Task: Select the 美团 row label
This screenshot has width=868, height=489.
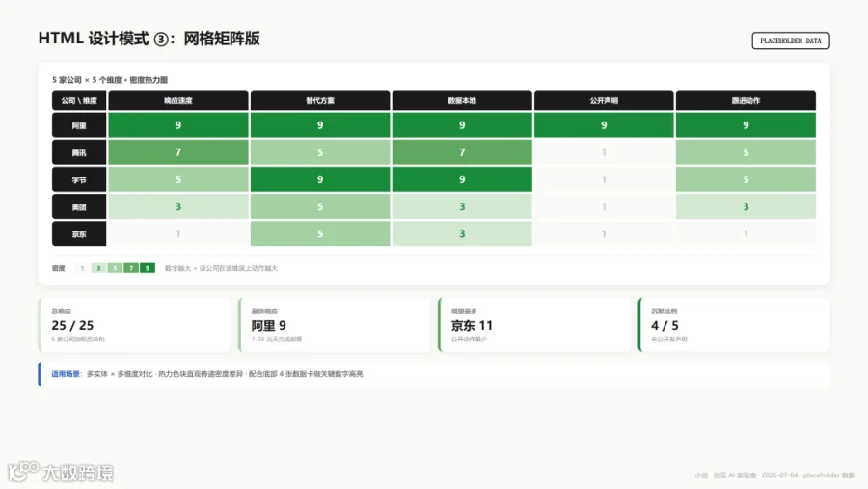Action: pyautogui.click(x=79, y=206)
